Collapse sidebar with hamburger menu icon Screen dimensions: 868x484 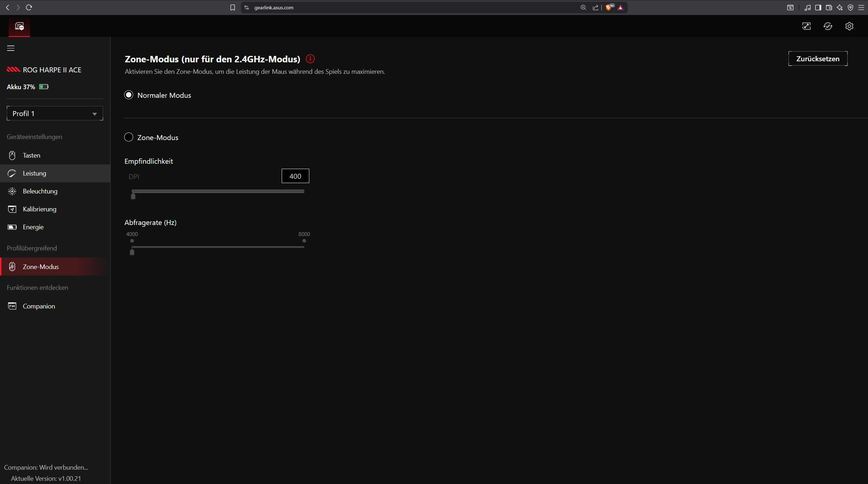[11, 48]
